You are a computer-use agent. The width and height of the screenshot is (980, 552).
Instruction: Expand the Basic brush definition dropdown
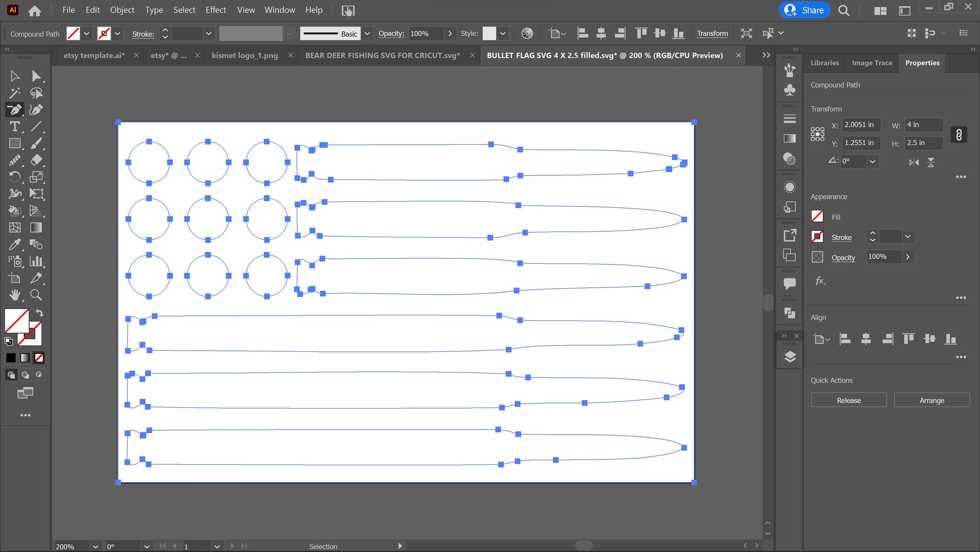tap(367, 33)
